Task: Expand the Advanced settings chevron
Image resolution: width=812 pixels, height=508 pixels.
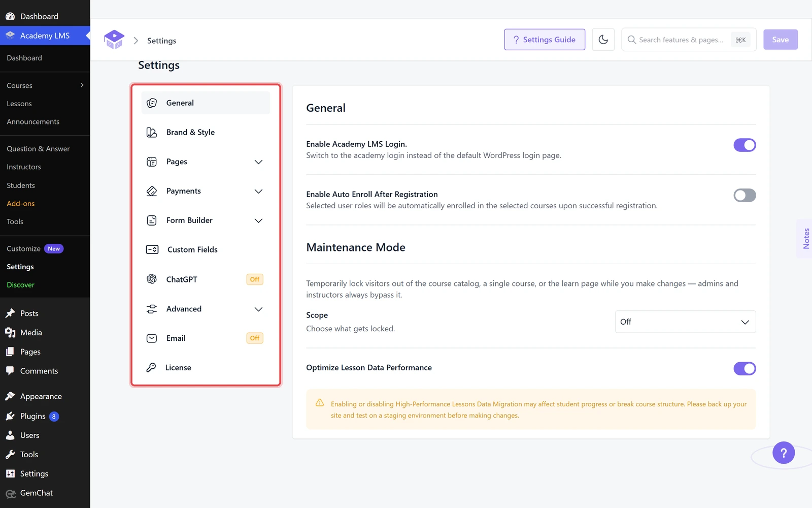Action: click(x=258, y=309)
